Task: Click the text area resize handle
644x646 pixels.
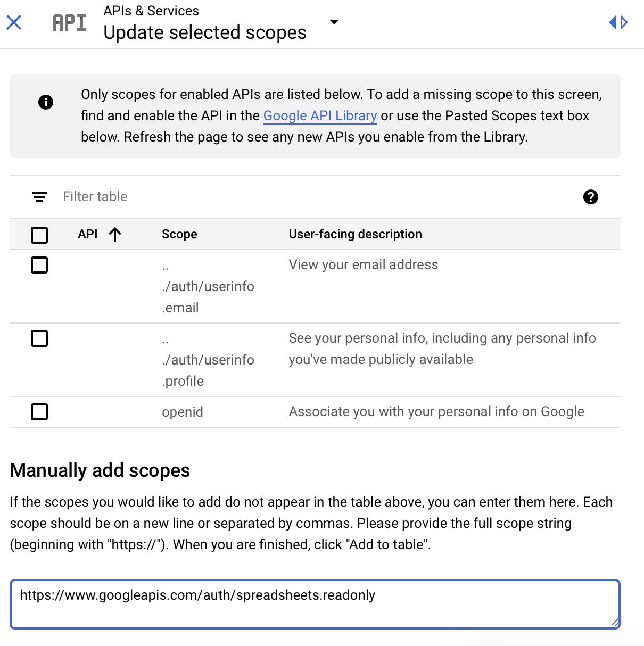Action: (615, 623)
